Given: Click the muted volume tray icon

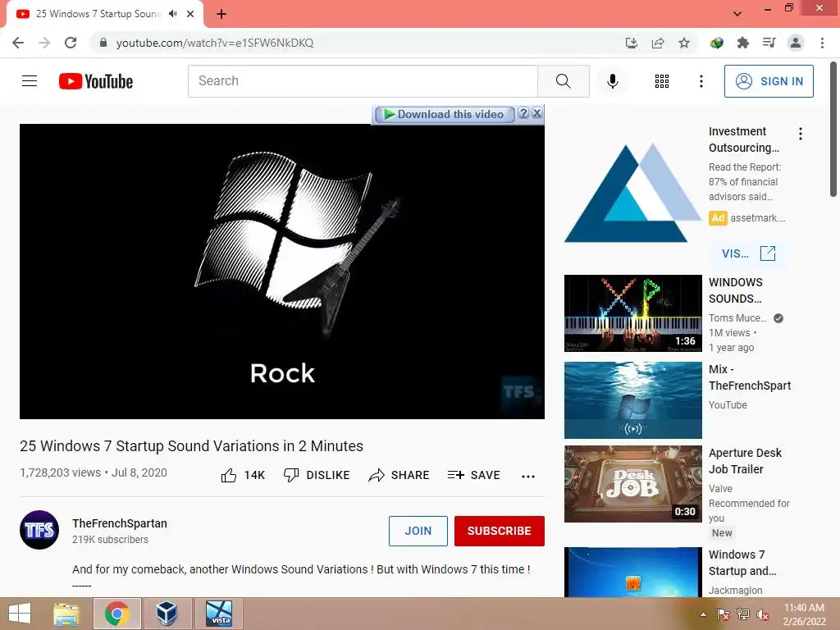Looking at the screenshot, I should point(763,614).
